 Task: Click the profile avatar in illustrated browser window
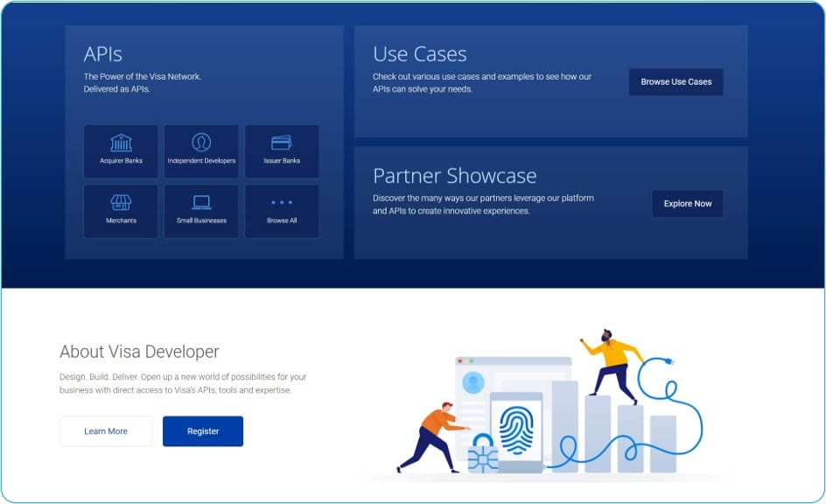click(x=473, y=382)
